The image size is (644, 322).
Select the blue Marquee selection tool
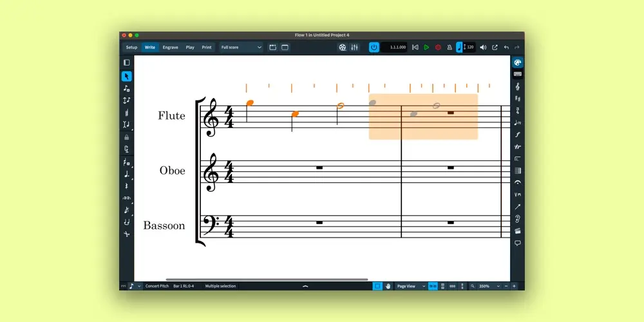(377, 287)
